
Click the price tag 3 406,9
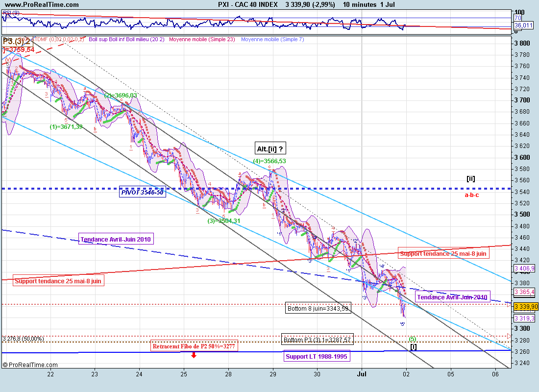525,268
